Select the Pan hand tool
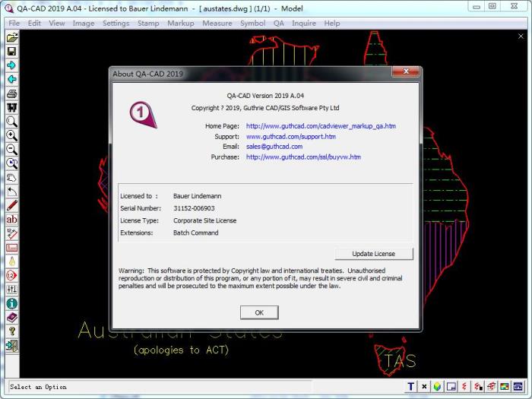Viewport: 532px width, 399px height. pyautogui.click(x=12, y=177)
